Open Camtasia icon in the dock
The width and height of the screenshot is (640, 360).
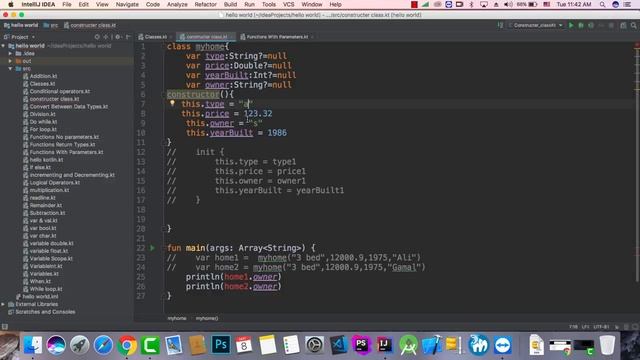(150, 345)
